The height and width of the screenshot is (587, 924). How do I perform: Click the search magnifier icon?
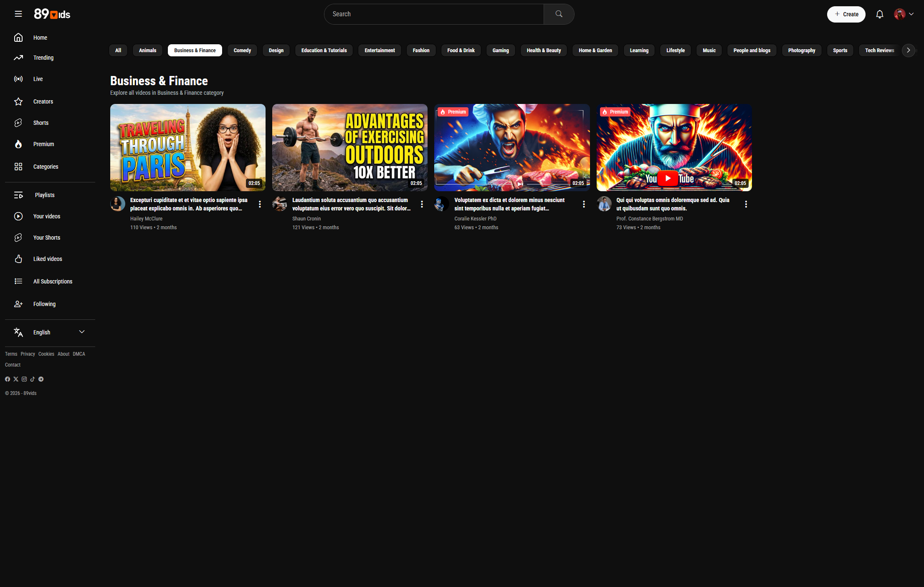[559, 14]
